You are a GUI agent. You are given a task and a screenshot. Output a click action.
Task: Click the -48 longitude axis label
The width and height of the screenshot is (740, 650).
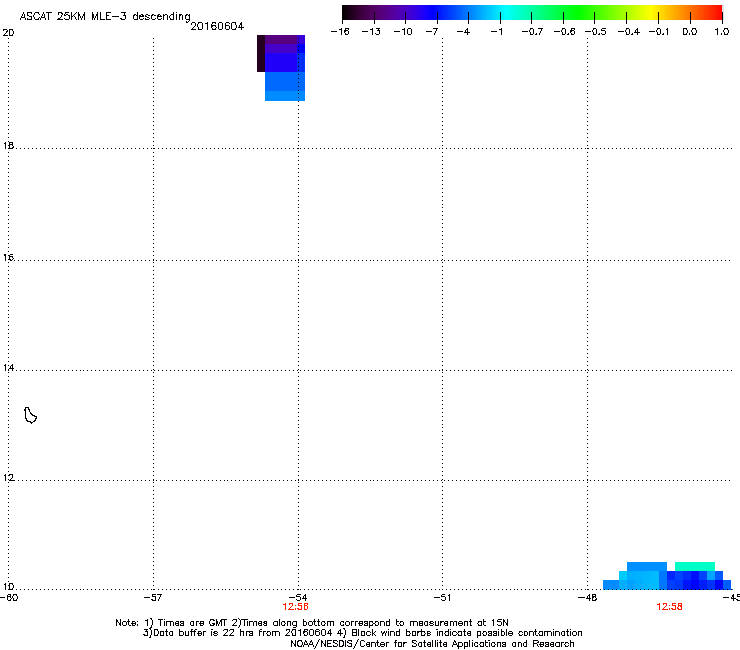tap(587, 598)
